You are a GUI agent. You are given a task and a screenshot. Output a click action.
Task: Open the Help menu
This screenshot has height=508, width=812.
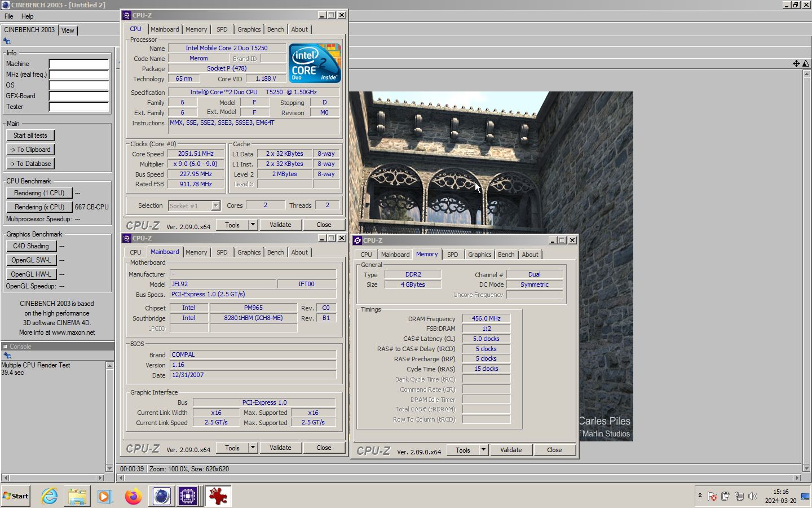click(28, 16)
